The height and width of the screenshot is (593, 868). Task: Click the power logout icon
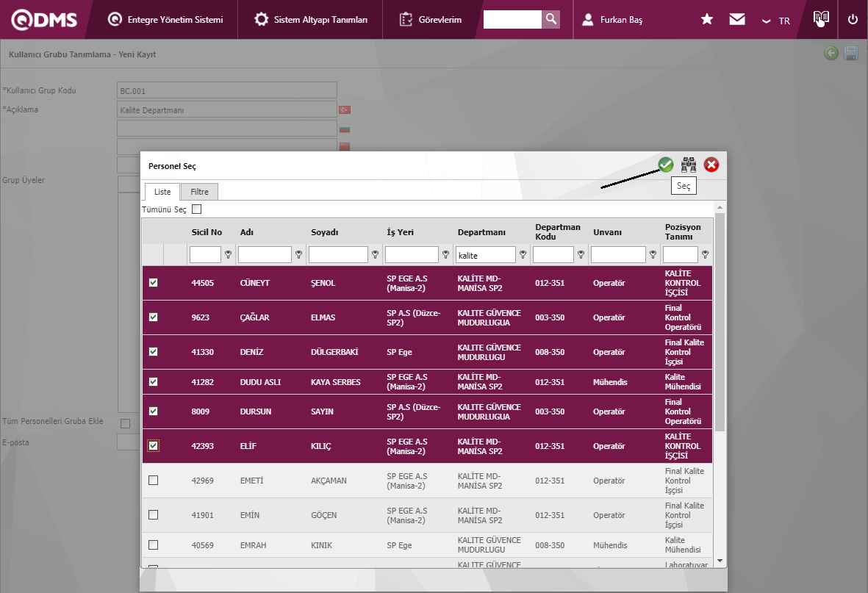click(853, 20)
